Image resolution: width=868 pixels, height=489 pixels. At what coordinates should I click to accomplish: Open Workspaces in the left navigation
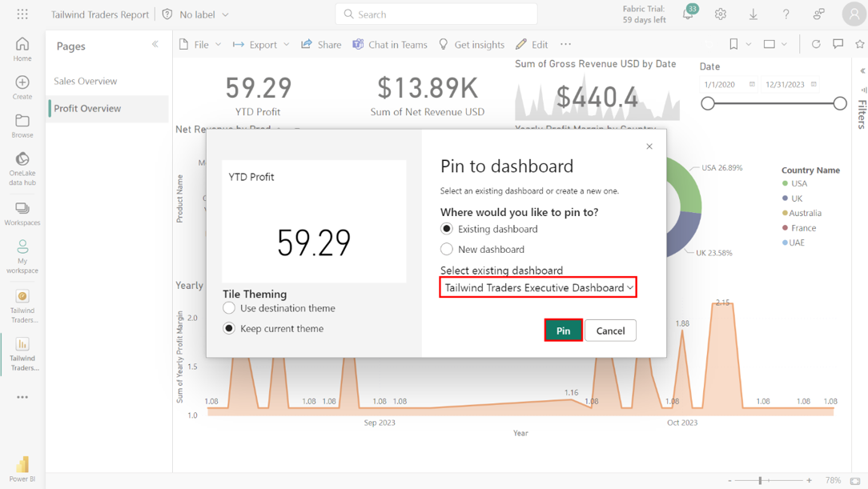tap(22, 214)
